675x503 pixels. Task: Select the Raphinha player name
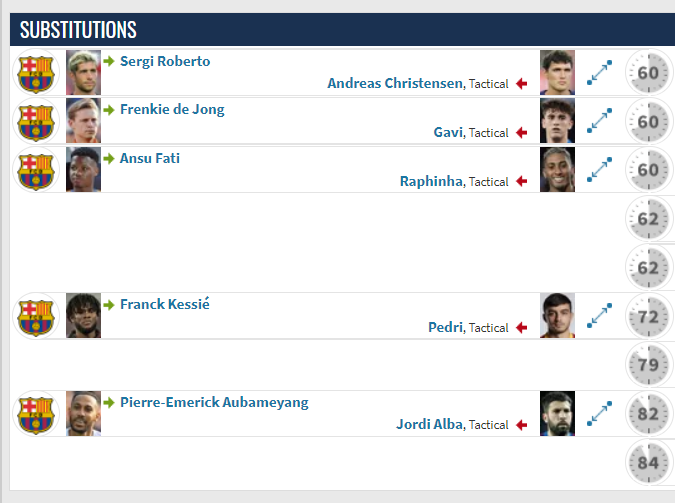(x=432, y=181)
